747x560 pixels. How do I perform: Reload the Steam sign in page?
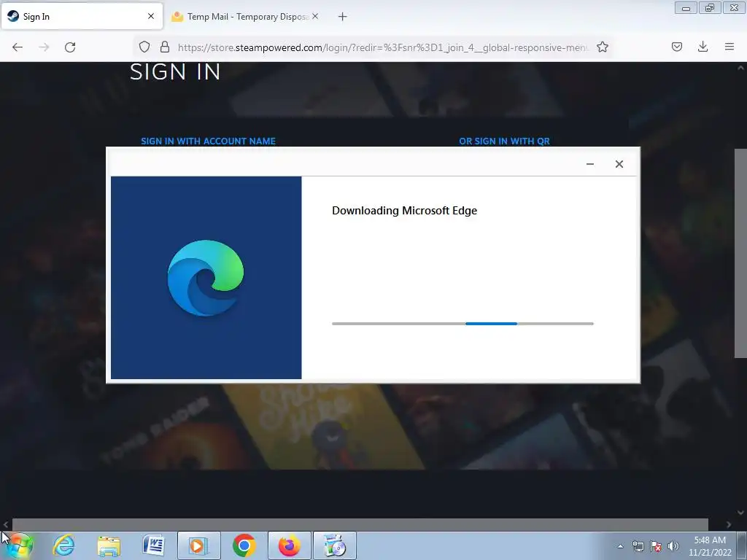[x=70, y=47]
